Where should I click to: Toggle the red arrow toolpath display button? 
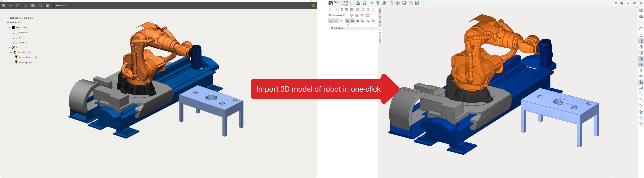pos(336,21)
